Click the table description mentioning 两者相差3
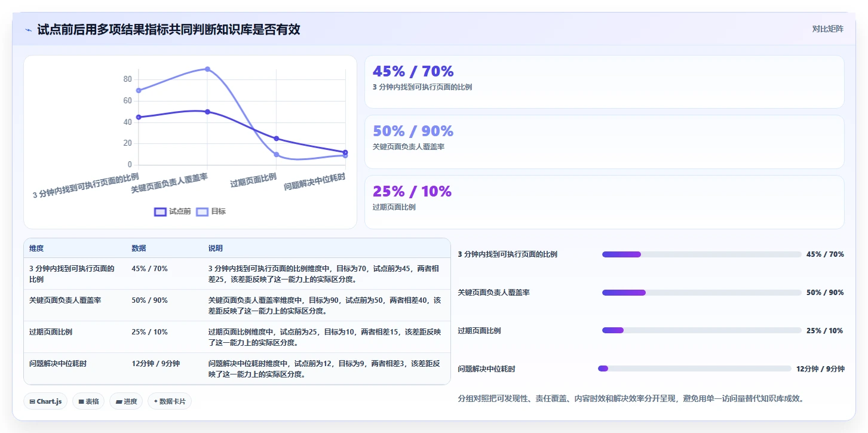Screen dimensions: 868x433 pos(324,369)
